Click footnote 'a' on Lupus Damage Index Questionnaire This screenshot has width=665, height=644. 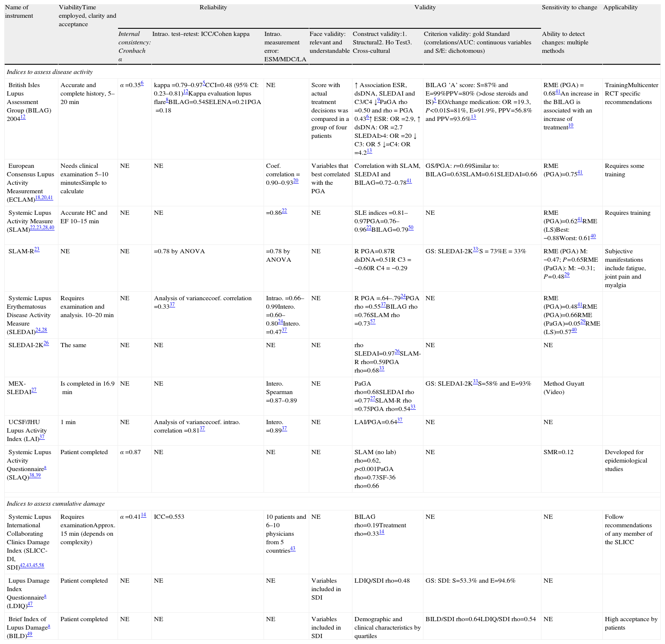pos(45,596)
